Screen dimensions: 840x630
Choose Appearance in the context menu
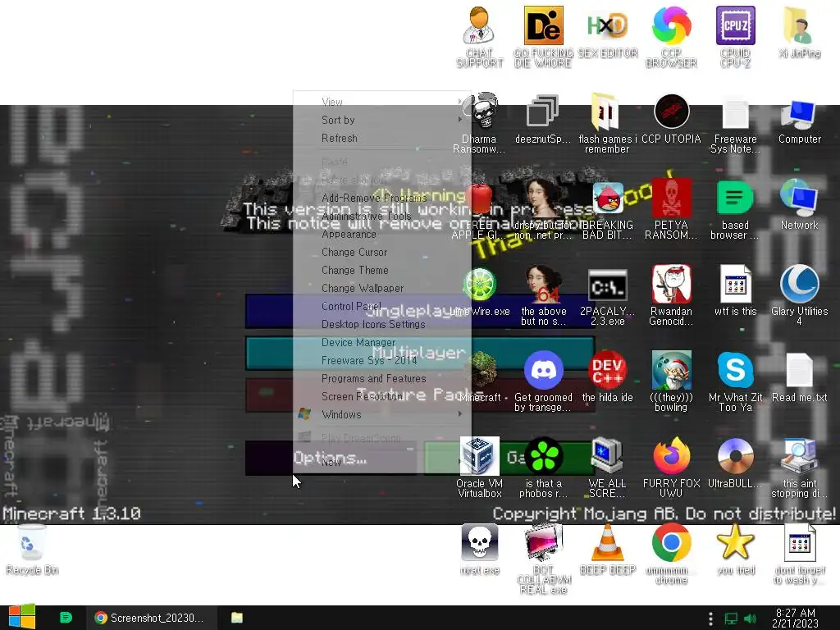point(382,235)
